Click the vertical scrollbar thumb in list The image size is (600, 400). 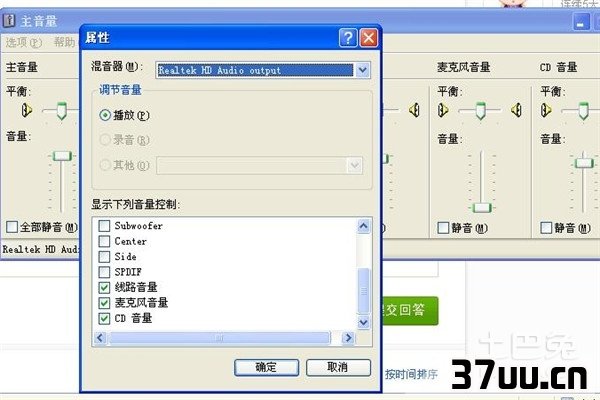[363, 291]
